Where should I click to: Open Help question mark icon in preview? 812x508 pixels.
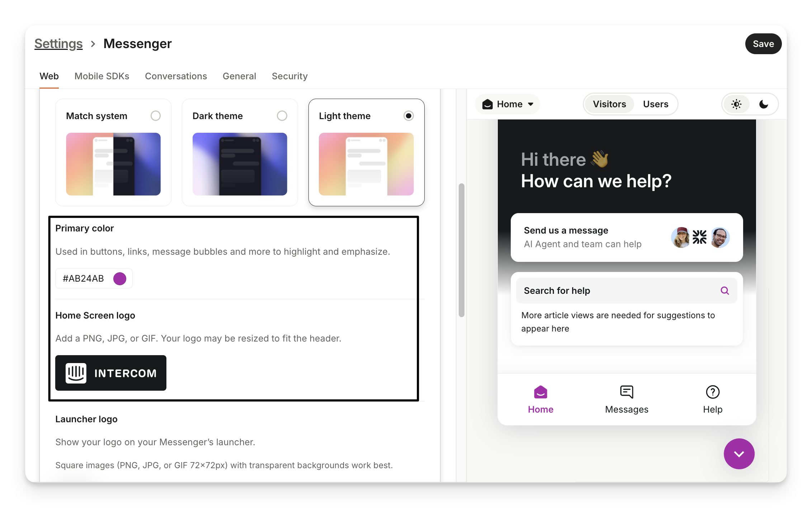pyautogui.click(x=712, y=392)
